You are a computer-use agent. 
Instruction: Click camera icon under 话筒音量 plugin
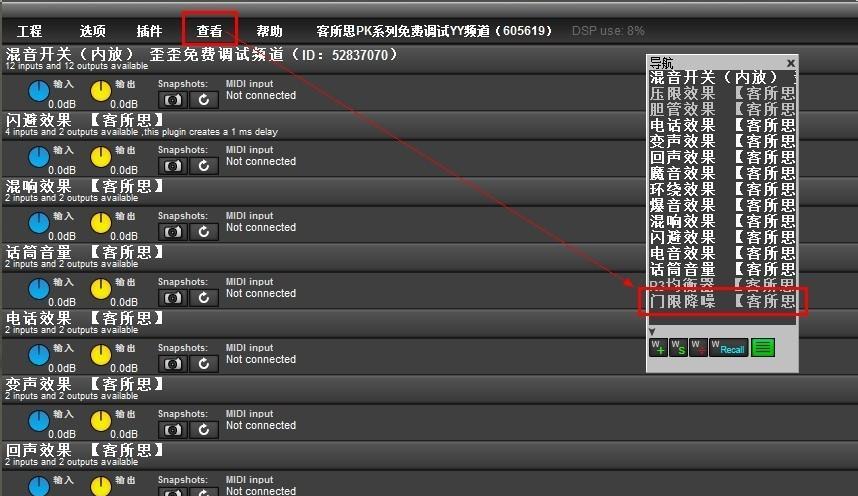173,298
